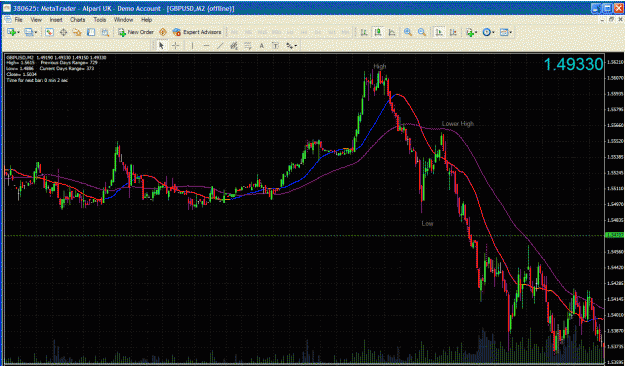The image size is (625, 366).
Task: Restore the inner chart window
Action: click(611, 20)
